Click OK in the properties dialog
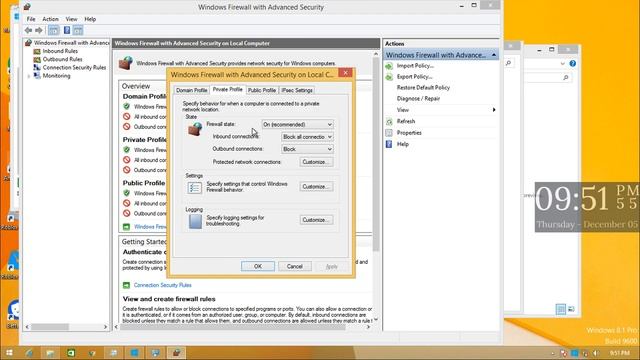The image size is (640, 360). pos(258,266)
